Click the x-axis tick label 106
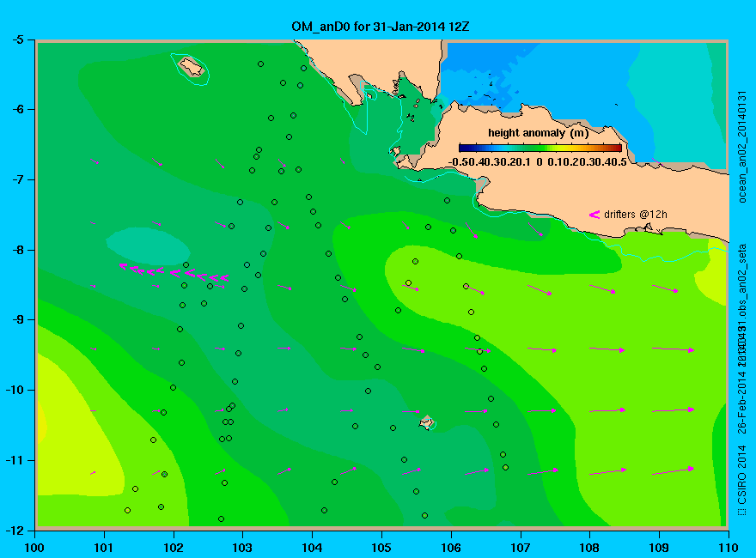The height and width of the screenshot is (558, 756). coord(451,548)
